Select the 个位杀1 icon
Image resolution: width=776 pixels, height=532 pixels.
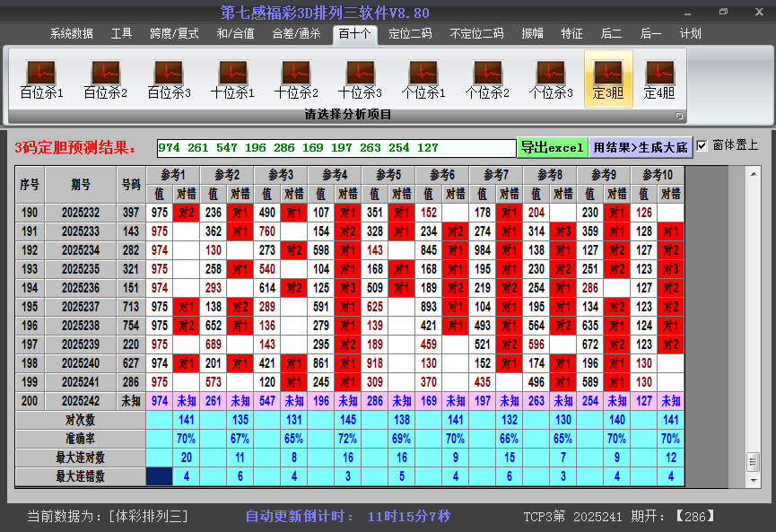423,80
